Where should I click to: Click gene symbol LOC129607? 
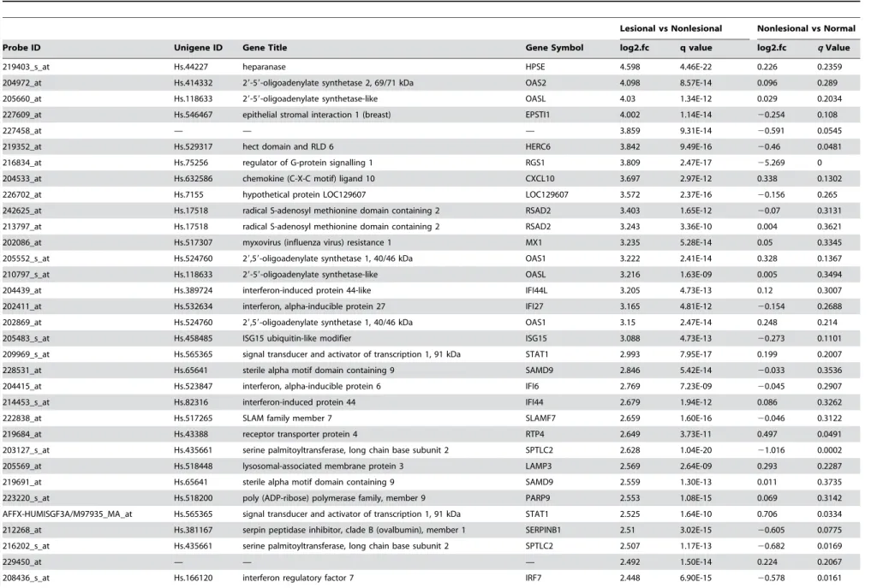pos(546,195)
